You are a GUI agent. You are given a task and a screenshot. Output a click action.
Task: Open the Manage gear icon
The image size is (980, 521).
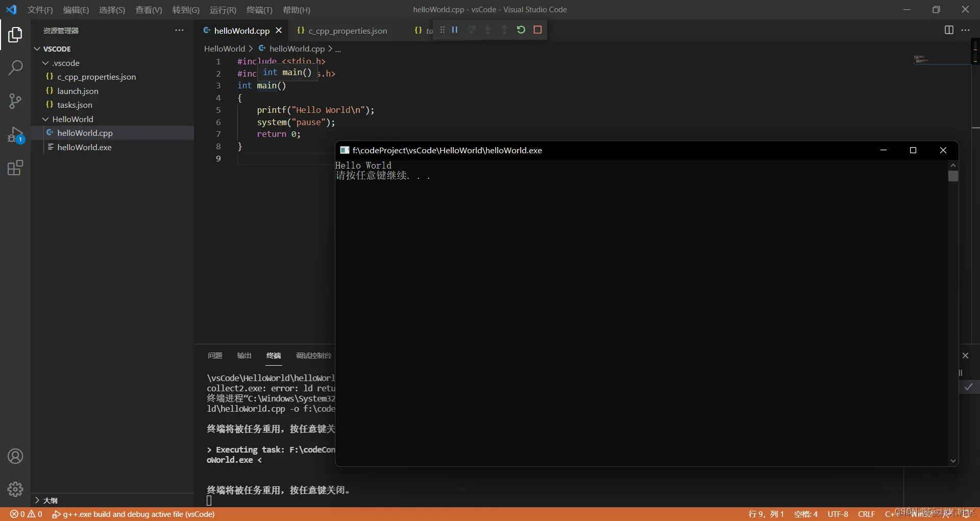click(x=15, y=489)
